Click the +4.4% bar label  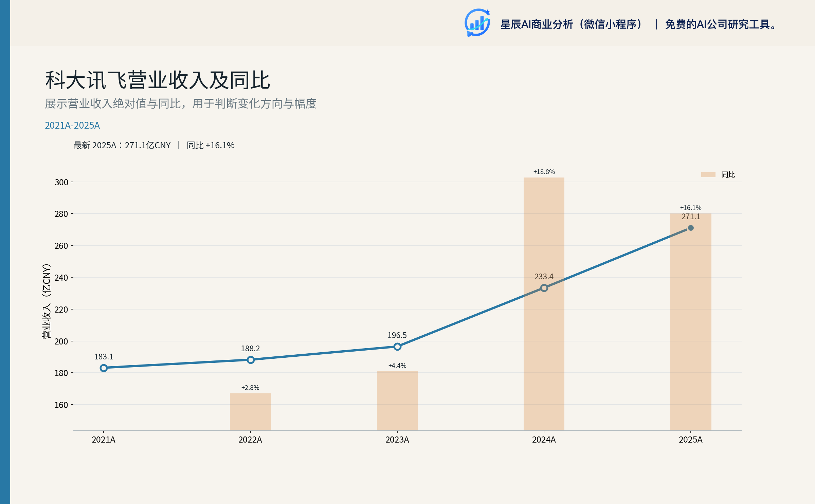pos(397,366)
